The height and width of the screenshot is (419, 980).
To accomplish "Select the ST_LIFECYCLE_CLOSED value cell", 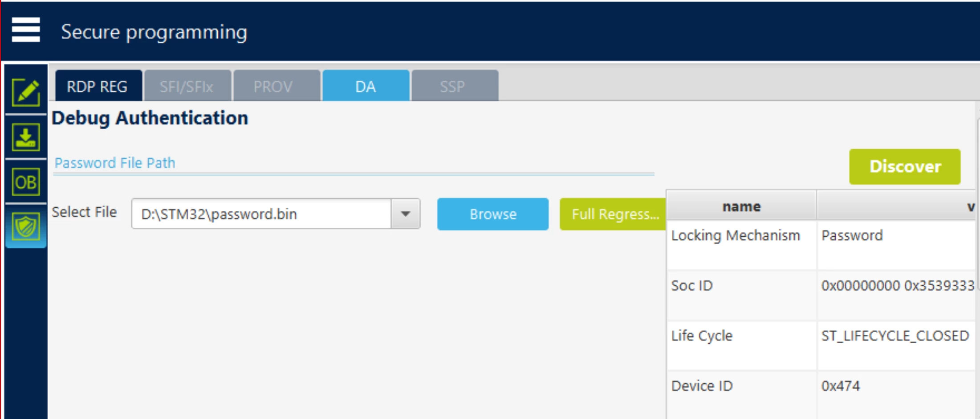I will click(x=897, y=345).
